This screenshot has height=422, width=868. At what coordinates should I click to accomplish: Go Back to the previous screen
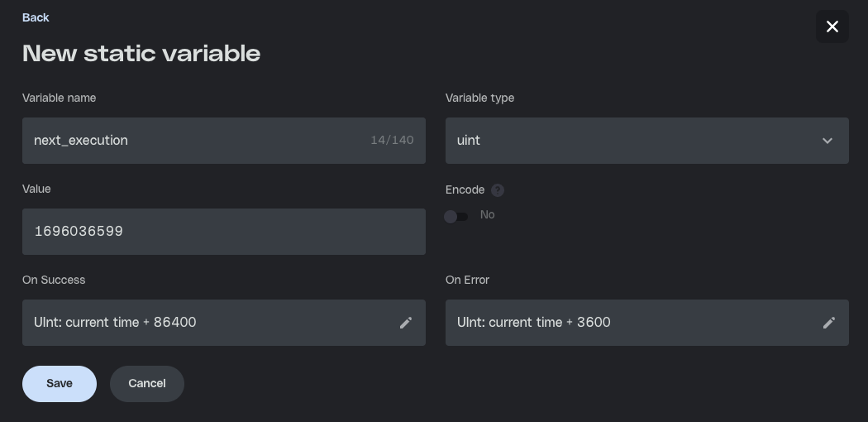(36, 17)
